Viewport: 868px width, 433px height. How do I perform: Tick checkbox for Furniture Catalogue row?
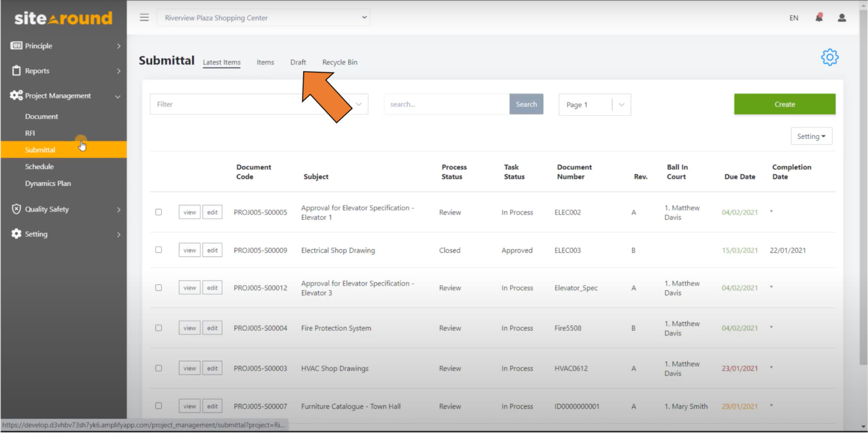pyautogui.click(x=159, y=406)
